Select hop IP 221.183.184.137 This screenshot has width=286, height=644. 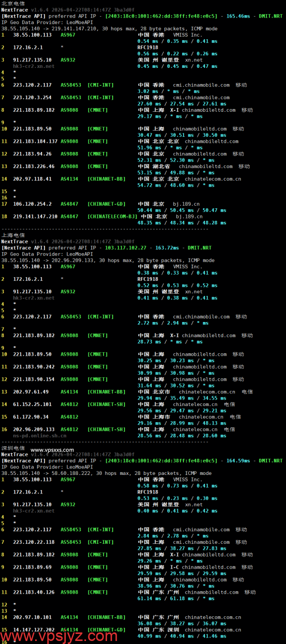pos(35,142)
